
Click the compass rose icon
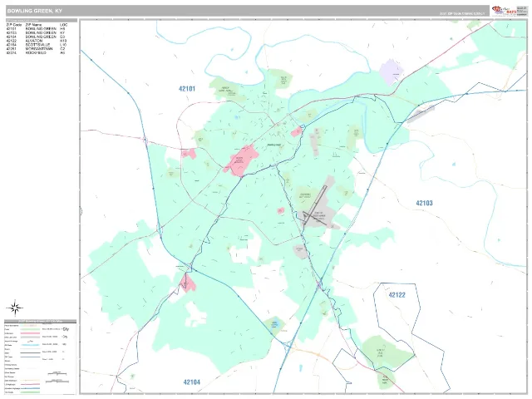15,308
